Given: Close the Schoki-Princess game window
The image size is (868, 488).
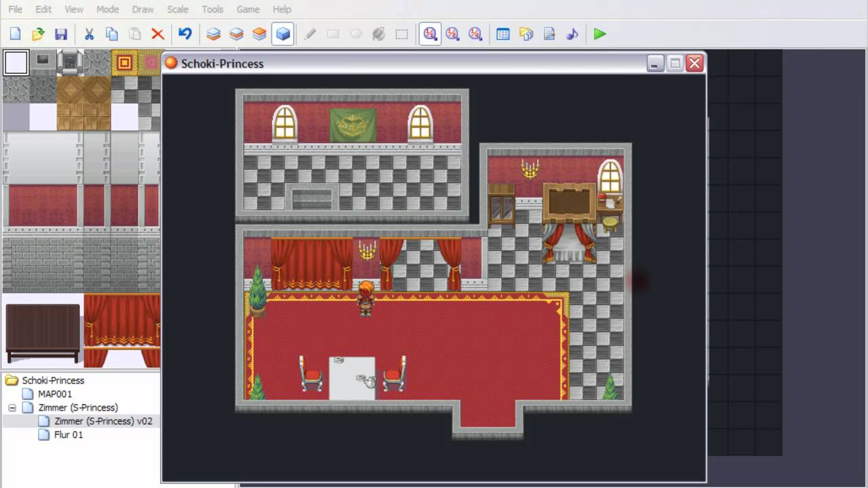Looking at the screenshot, I should tap(694, 64).
